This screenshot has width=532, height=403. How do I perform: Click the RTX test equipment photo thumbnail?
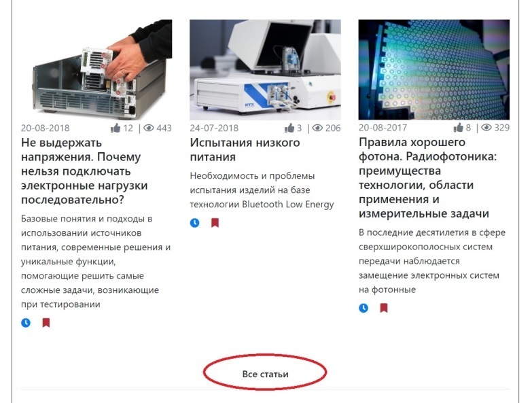click(266, 69)
